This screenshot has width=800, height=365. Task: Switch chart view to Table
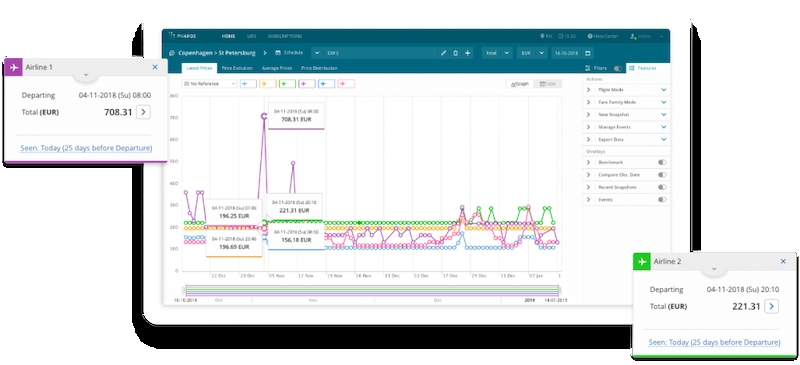[x=548, y=84]
